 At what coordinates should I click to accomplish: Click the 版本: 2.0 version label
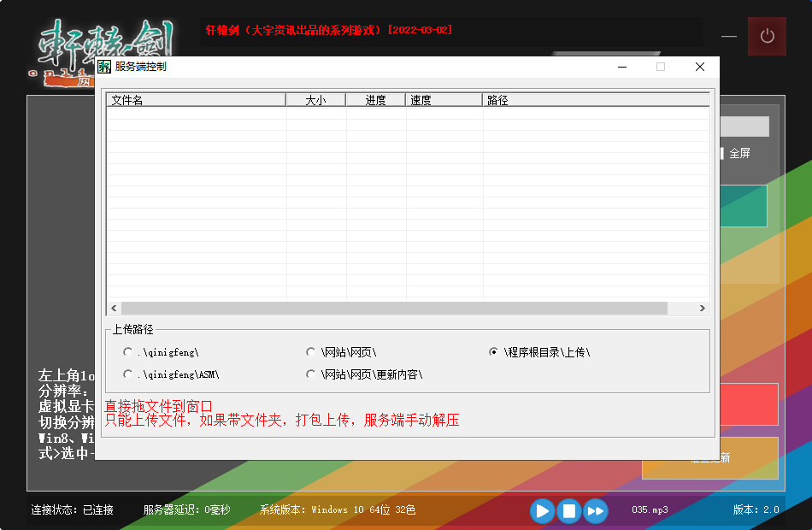[x=756, y=510]
